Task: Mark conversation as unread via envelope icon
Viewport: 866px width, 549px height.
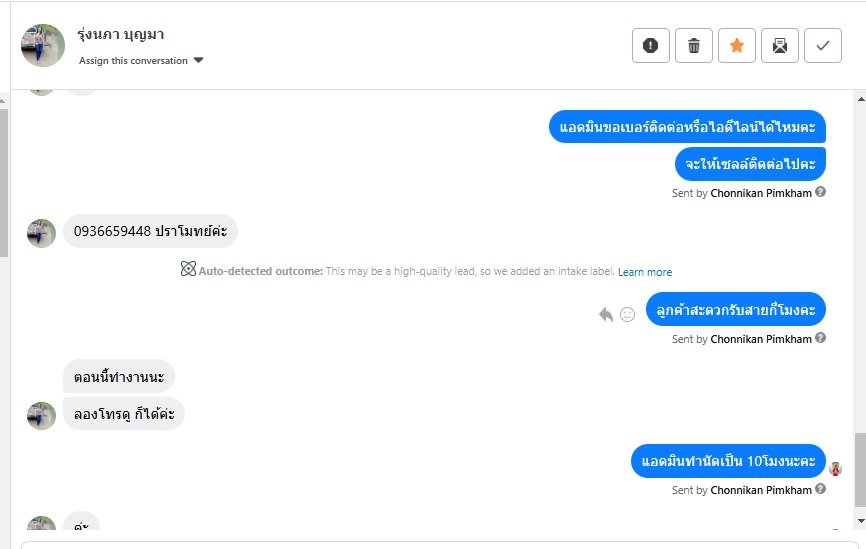Action: (780, 45)
